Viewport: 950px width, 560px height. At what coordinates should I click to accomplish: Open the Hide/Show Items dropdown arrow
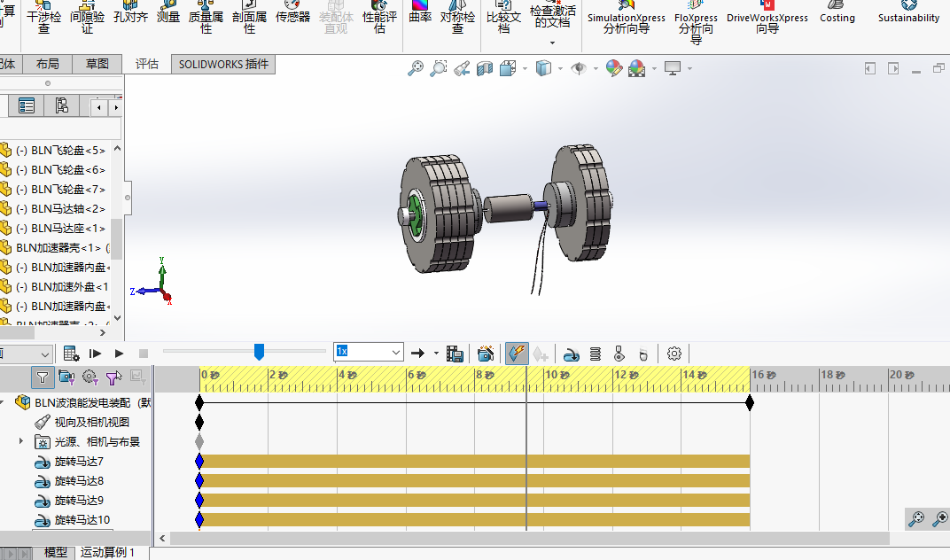[596, 68]
